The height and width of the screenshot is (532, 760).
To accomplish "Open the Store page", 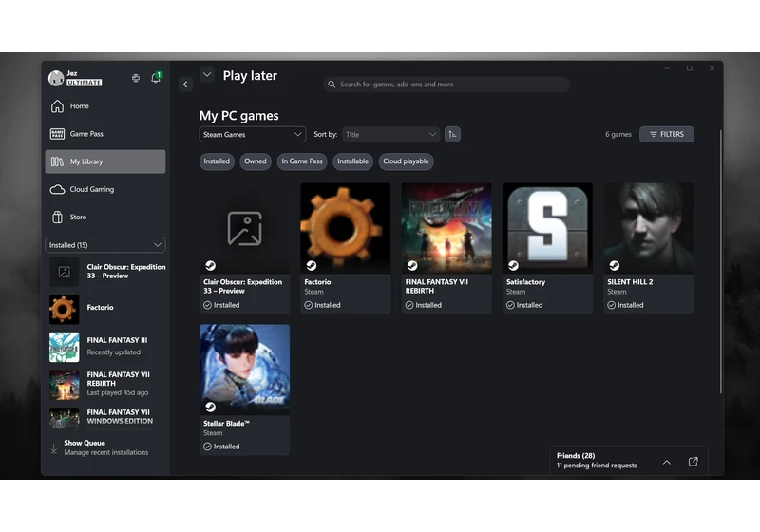I will [105, 217].
